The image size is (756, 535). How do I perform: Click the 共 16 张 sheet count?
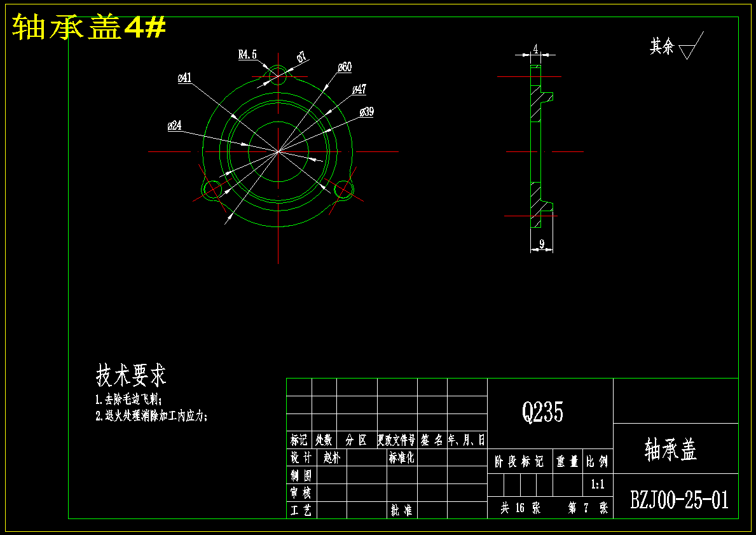[521, 508]
